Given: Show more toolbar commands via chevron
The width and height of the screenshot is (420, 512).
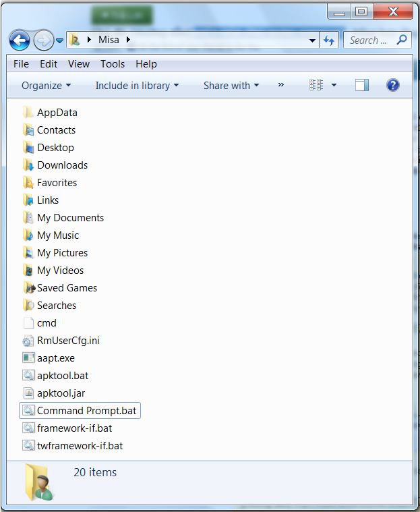Looking at the screenshot, I should (281, 85).
